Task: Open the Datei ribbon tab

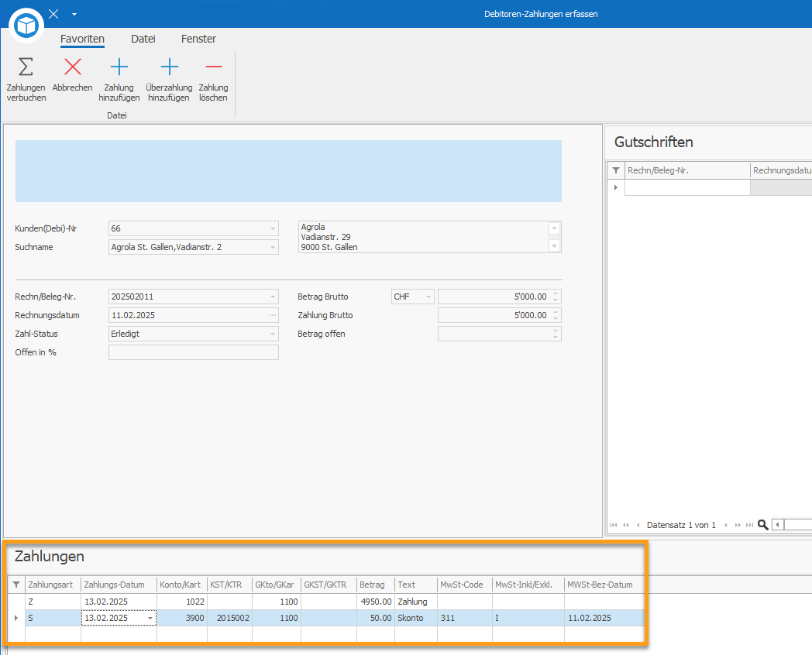Action: tap(143, 39)
